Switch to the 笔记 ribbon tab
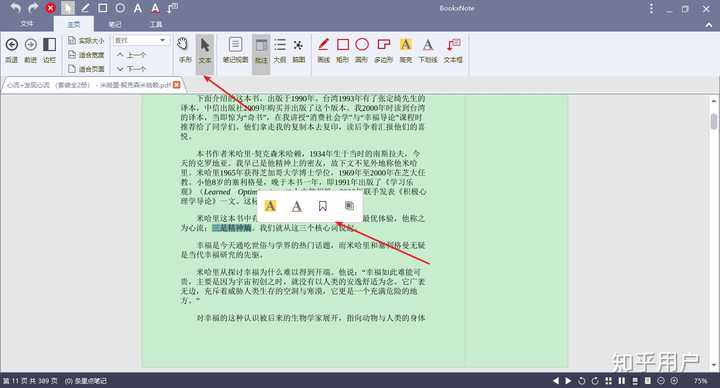This screenshot has width=720, height=388. pyautogui.click(x=115, y=24)
